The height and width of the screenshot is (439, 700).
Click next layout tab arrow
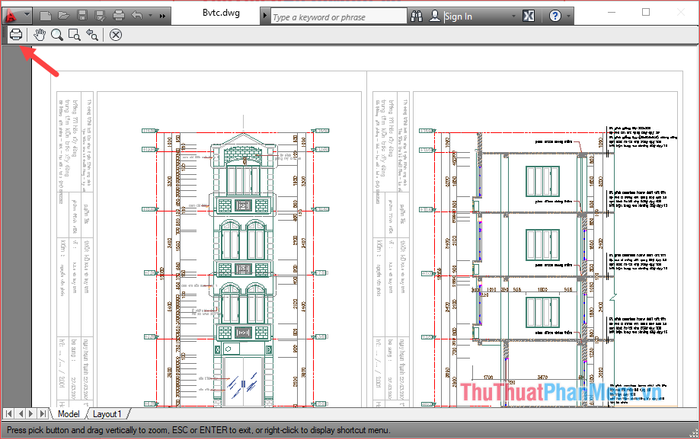point(31,414)
